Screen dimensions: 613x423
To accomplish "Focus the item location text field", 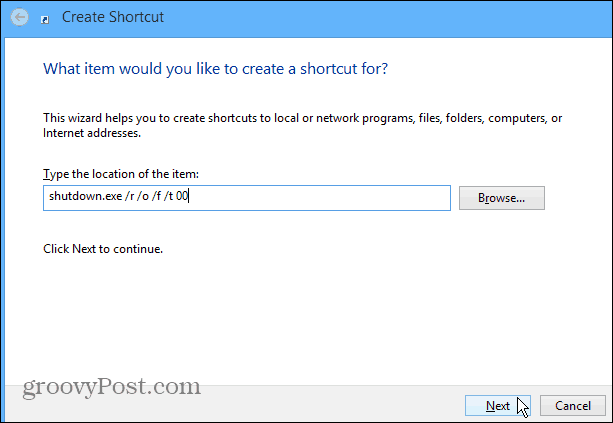I will (x=247, y=198).
